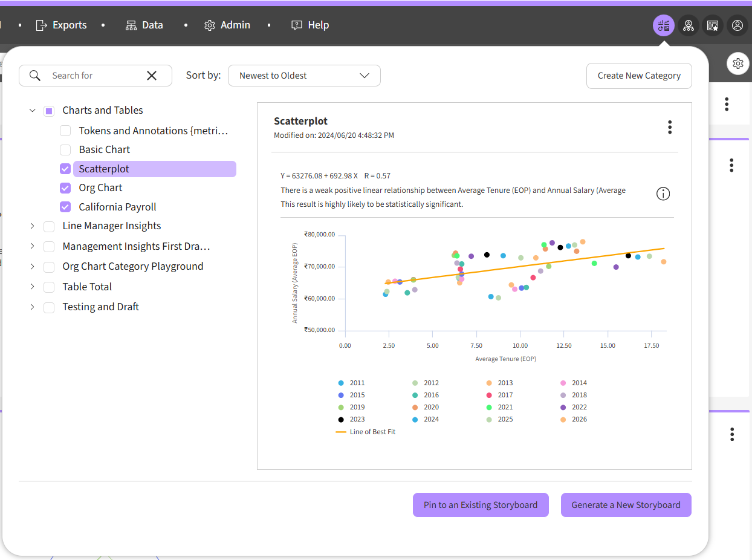Click the settings gear icon
Viewport: 752px width, 560px height.
click(737, 63)
